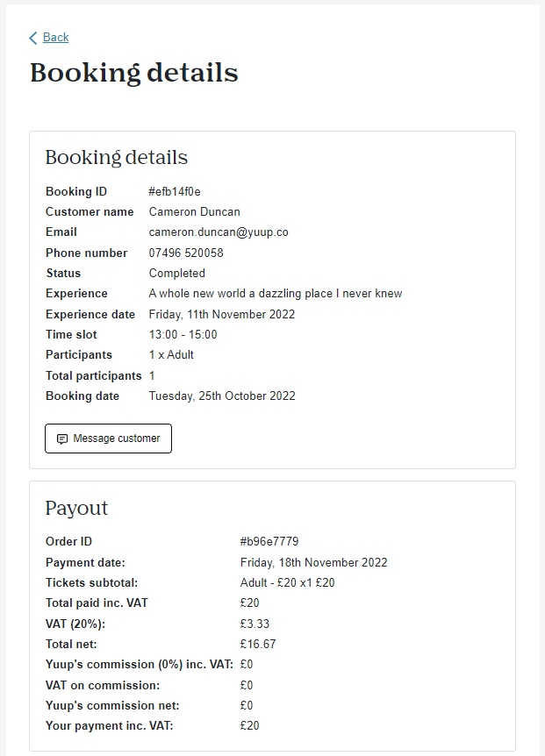Click the Payout section heading
This screenshot has height=756, width=545.
click(76, 508)
